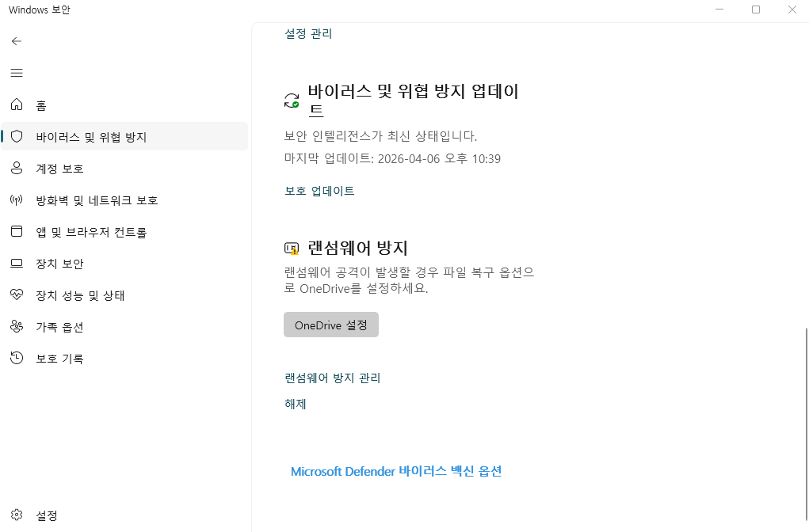Click the family options people icon
The height and width of the screenshot is (532, 809).
(17, 326)
